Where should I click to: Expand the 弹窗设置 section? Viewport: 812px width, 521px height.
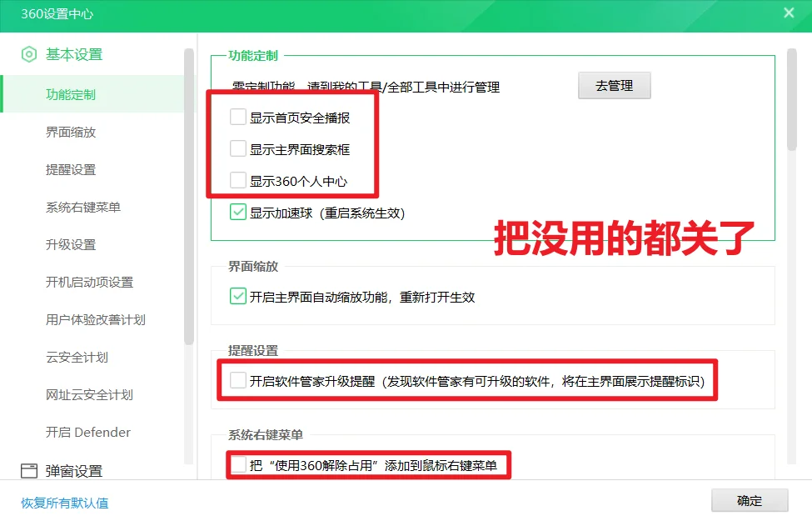click(74, 471)
